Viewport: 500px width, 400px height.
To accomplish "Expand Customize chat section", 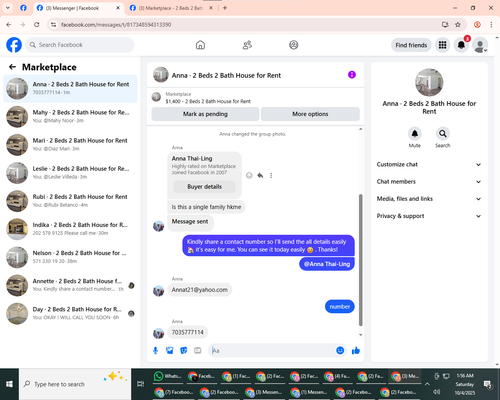I will pos(429,164).
